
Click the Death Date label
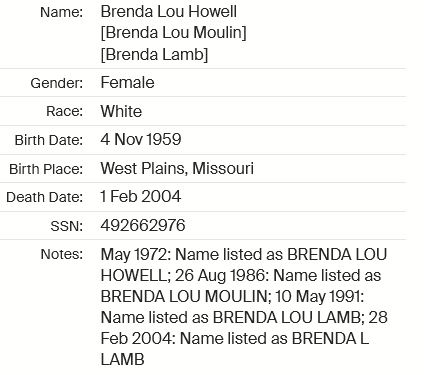(44, 197)
